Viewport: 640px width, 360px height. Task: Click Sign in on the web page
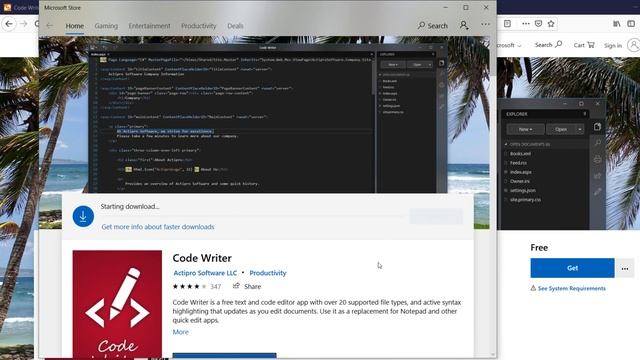pos(613,45)
